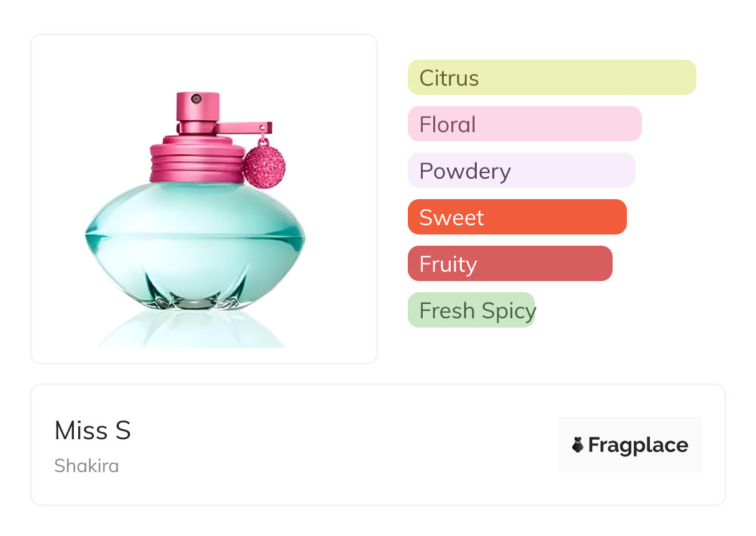Viewport: 756px width, 536px height.
Task: Select the Floral accord bar
Action: point(524,124)
